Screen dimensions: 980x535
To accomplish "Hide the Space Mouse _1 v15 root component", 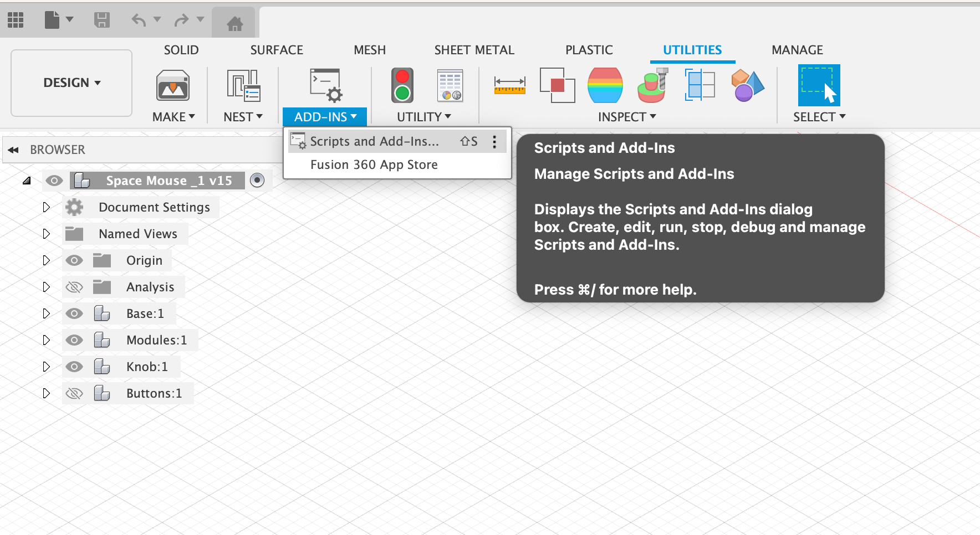I will (54, 181).
